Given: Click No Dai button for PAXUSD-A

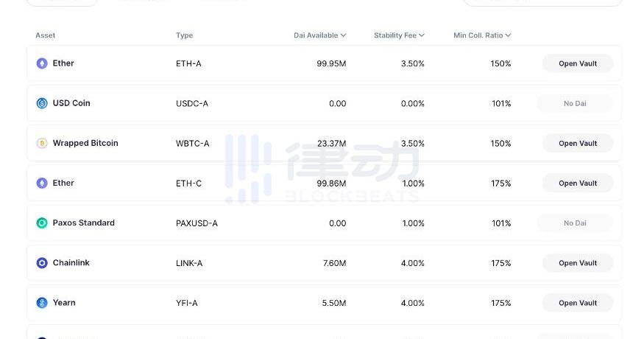Looking at the screenshot, I should [x=575, y=223].
